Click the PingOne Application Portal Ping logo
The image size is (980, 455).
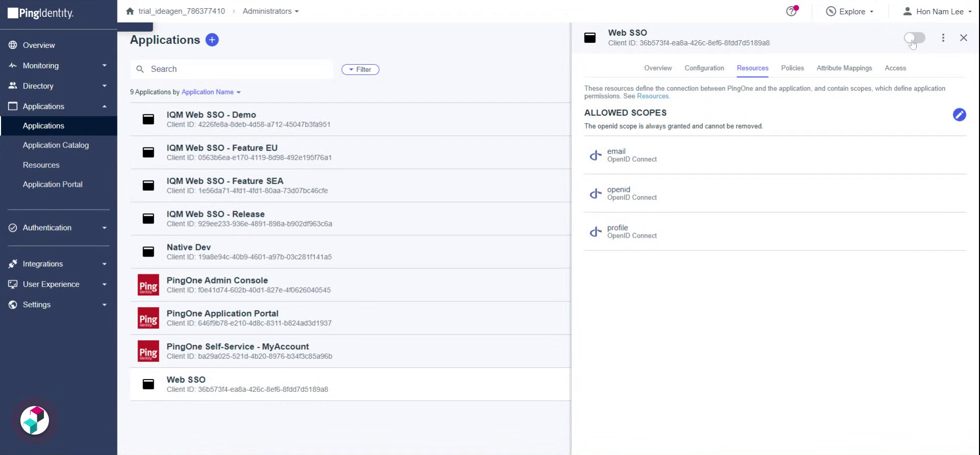click(x=148, y=318)
